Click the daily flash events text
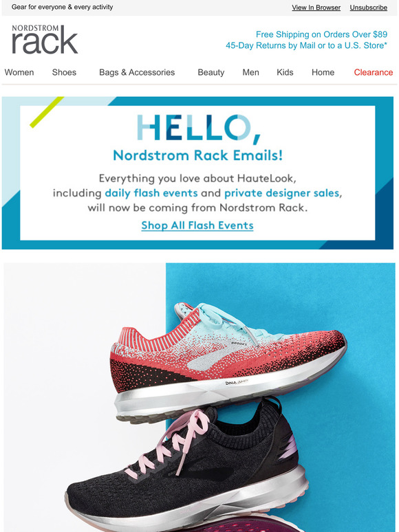The width and height of the screenshot is (399, 532). 151,193
